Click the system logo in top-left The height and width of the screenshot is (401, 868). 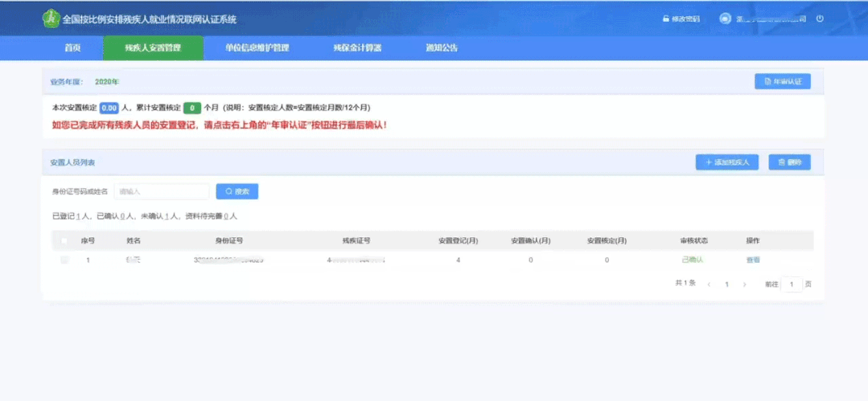tap(51, 18)
